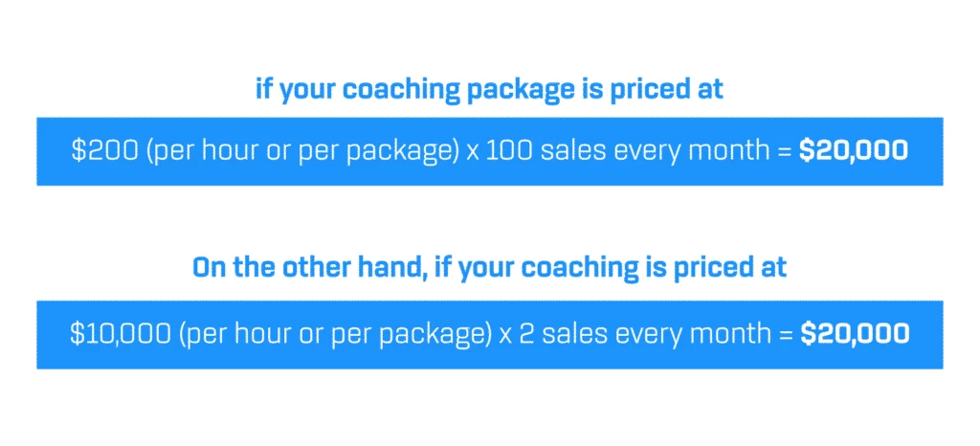
Task: Click the multiplication x before "2 sales"
Action: click(505, 336)
